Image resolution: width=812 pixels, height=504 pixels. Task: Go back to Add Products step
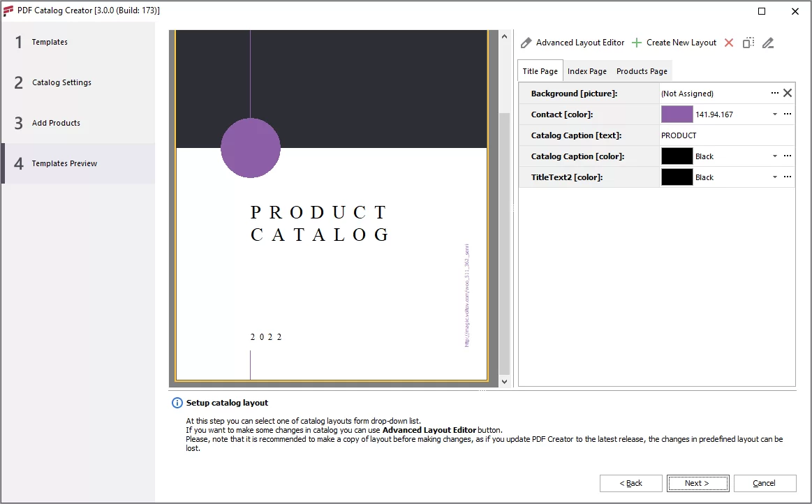coord(630,482)
